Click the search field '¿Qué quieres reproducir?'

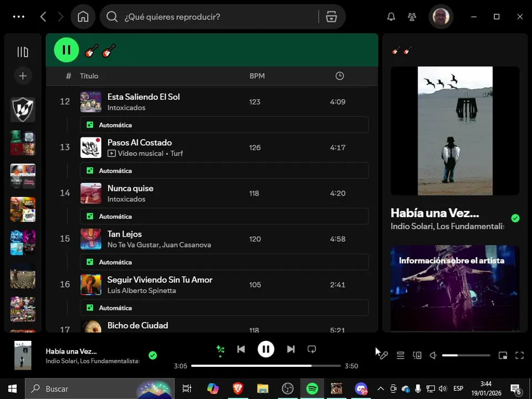coord(217,17)
